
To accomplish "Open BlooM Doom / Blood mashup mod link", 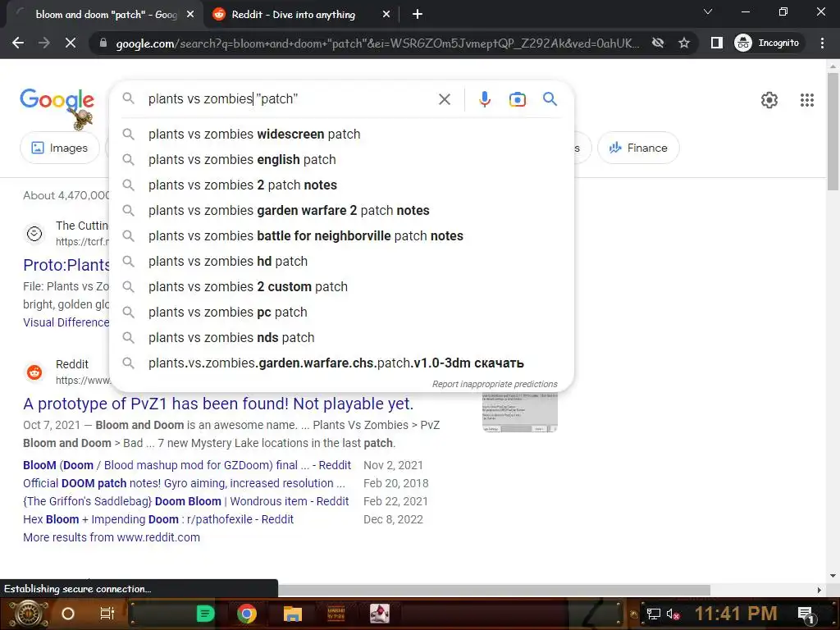I will [187, 465].
